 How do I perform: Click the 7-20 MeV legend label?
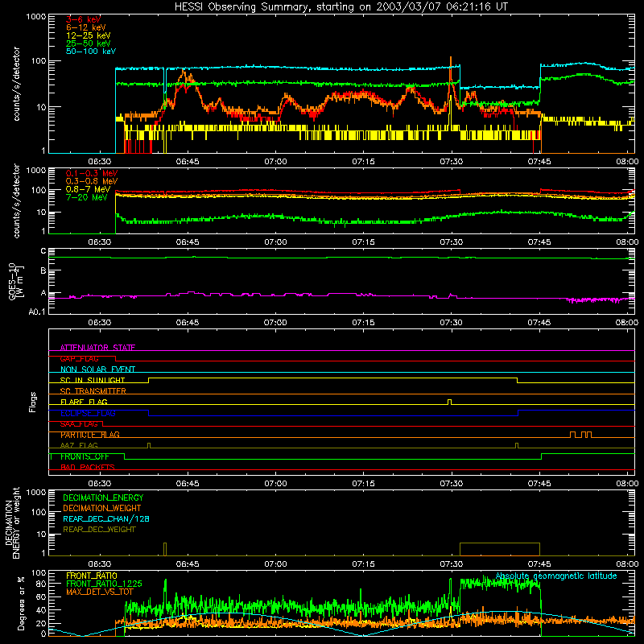[x=87, y=197]
